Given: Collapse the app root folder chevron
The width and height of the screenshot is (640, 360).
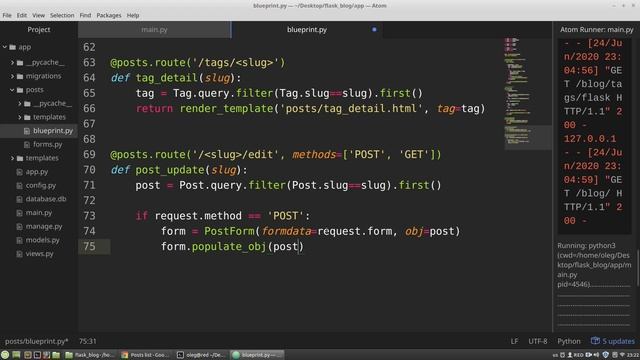Looking at the screenshot, I should point(5,47).
